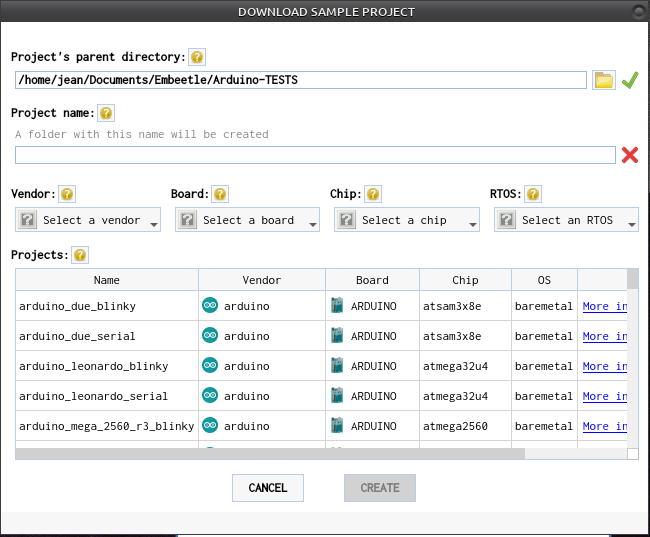Open the RTOS help icon

[533, 194]
